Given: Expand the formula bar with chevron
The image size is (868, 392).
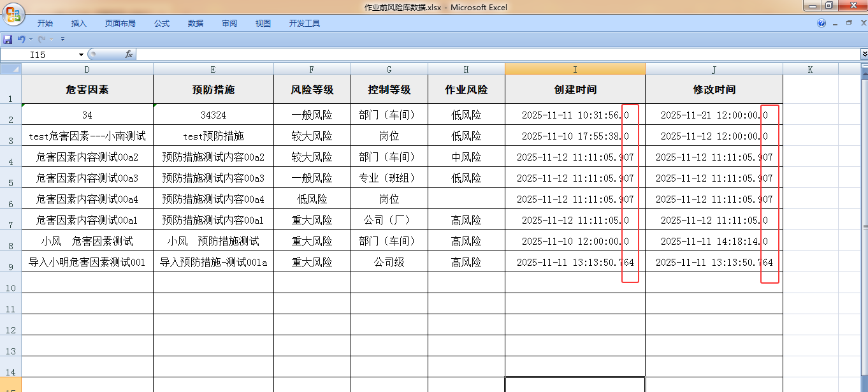Looking at the screenshot, I should point(864,55).
